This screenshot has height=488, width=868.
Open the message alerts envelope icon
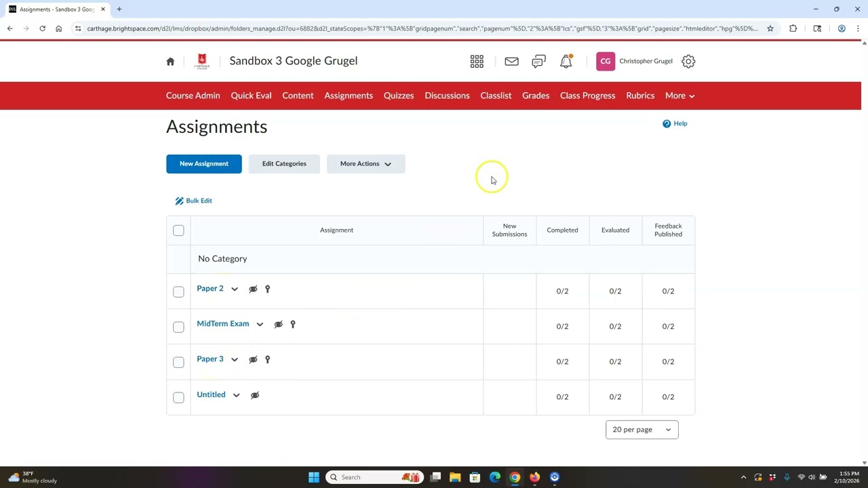click(511, 61)
